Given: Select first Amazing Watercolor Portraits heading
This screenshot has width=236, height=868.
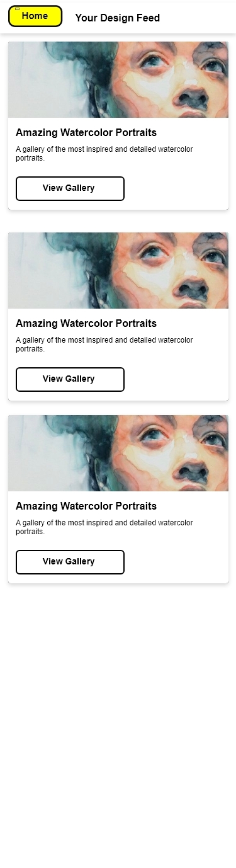Looking at the screenshot, I should point(86,132).
